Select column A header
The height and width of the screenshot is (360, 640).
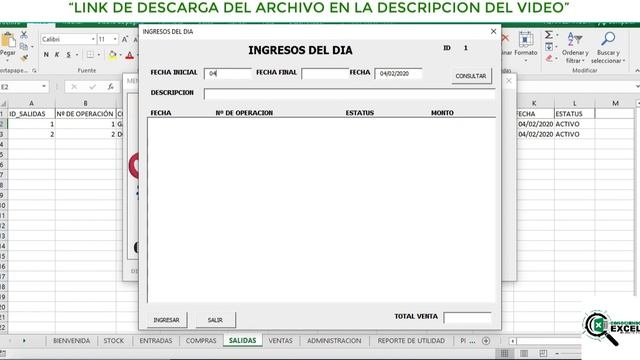(x=31, y=103)
